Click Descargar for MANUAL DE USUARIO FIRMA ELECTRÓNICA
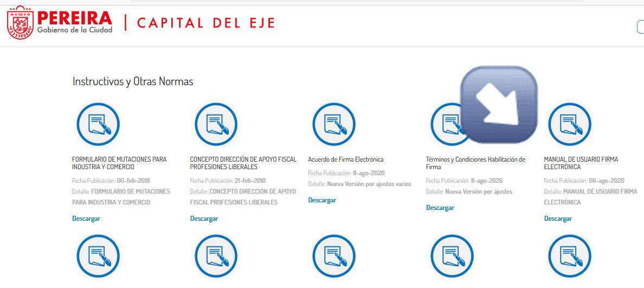The height and width of the screenshot is (288, 644). click(558, 219)
